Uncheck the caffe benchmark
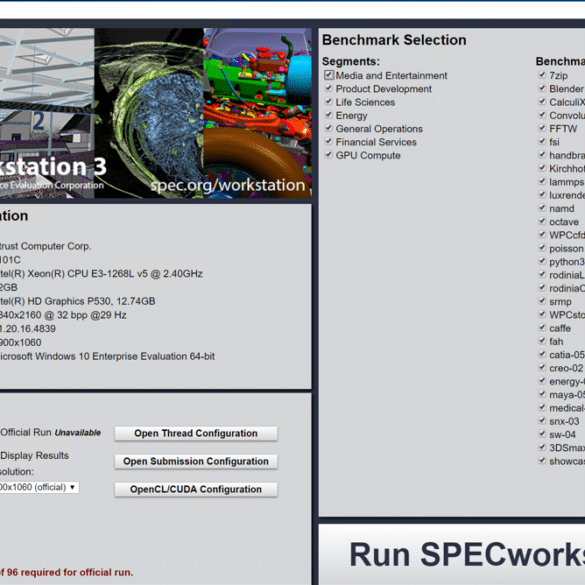This screenshot has width=585, height=585. point(542,328)
